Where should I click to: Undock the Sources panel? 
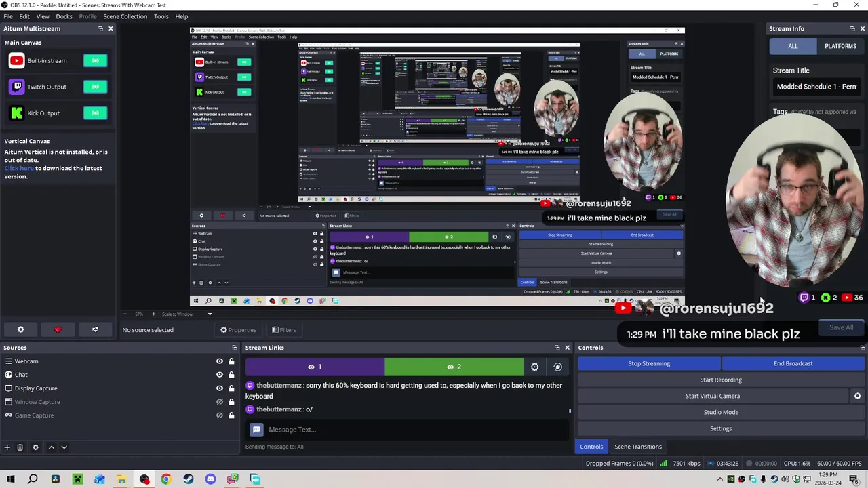[235, 348]
